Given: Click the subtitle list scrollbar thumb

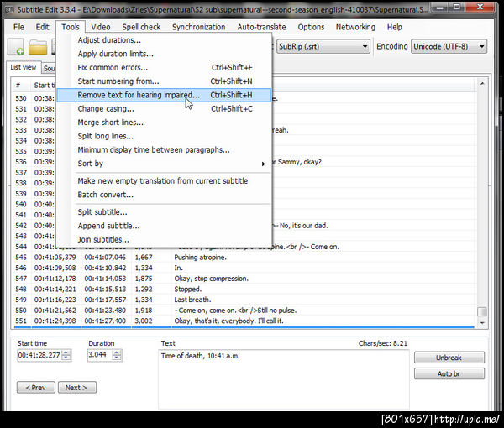Looking at the screenshot, I should (482, 311).
